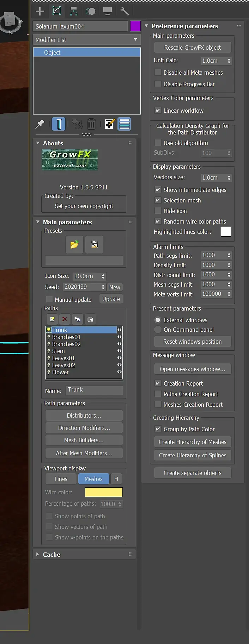Toggle Selection mesh checkbox
This screenshot has height=644, width=249.
point(158,200)
